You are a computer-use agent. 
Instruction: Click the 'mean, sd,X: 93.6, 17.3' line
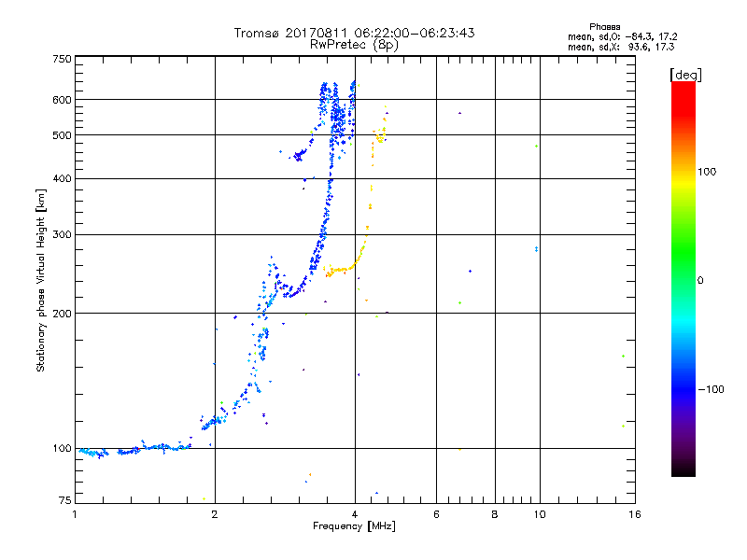[621, 47]
